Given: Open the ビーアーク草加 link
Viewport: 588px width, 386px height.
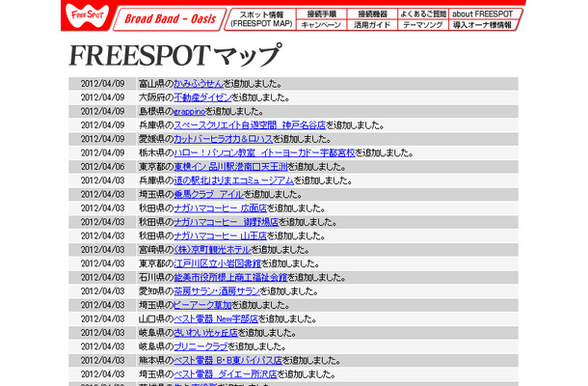Looking at the screenshot, I should pyautogui.click(x=202, y=305).
